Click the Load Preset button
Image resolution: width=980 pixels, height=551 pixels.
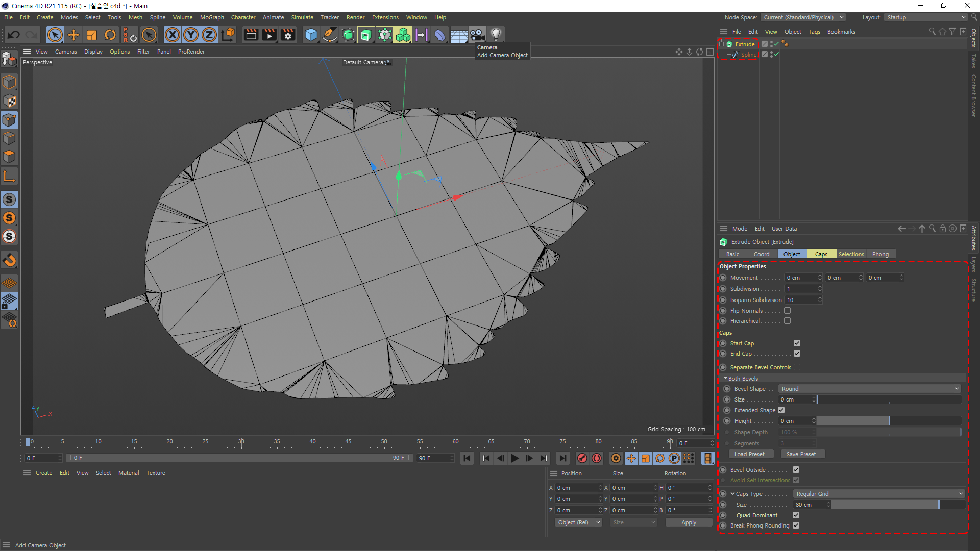751,454
